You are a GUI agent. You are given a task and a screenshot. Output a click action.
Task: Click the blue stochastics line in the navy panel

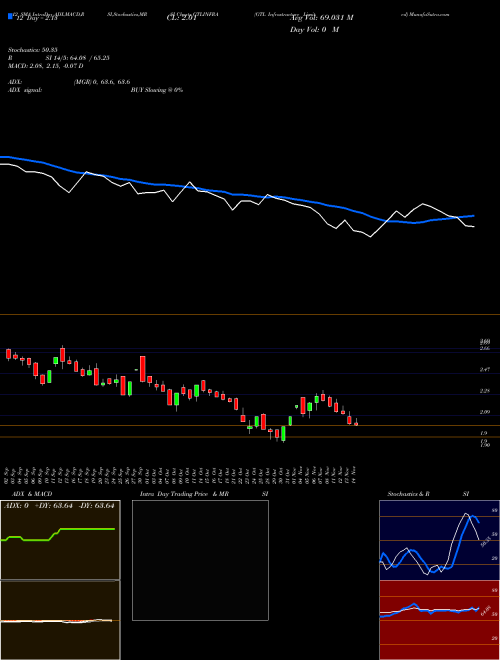click(x=463, y=535)
